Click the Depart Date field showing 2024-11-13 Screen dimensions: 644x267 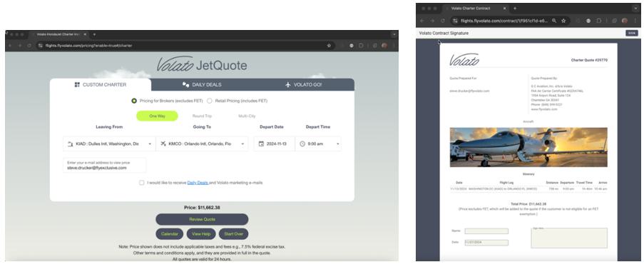[274, 144]
